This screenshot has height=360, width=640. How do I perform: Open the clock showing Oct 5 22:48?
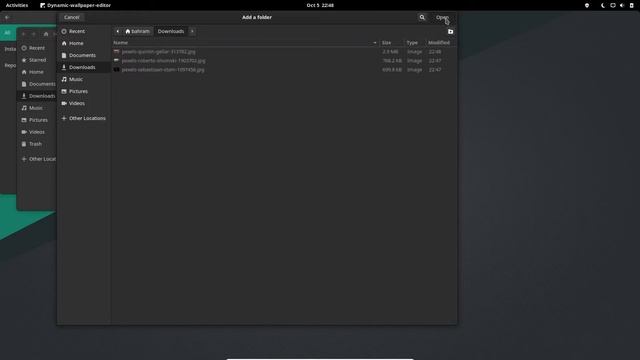(320, 5)
